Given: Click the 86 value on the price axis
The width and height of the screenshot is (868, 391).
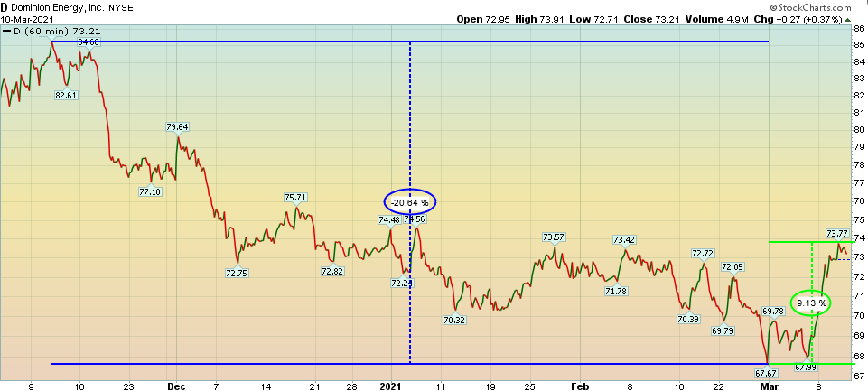Looking at the screenshot, I should (x=861, y=28).
